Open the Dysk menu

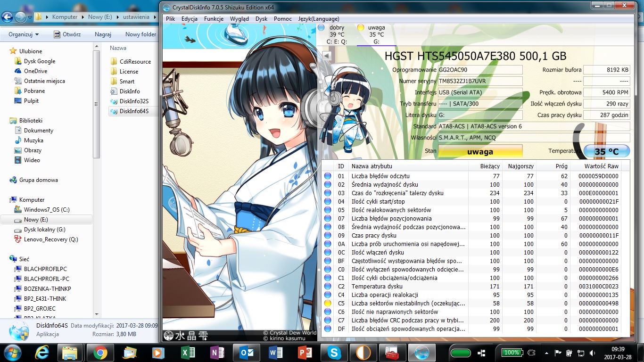(x=261, y=19)
